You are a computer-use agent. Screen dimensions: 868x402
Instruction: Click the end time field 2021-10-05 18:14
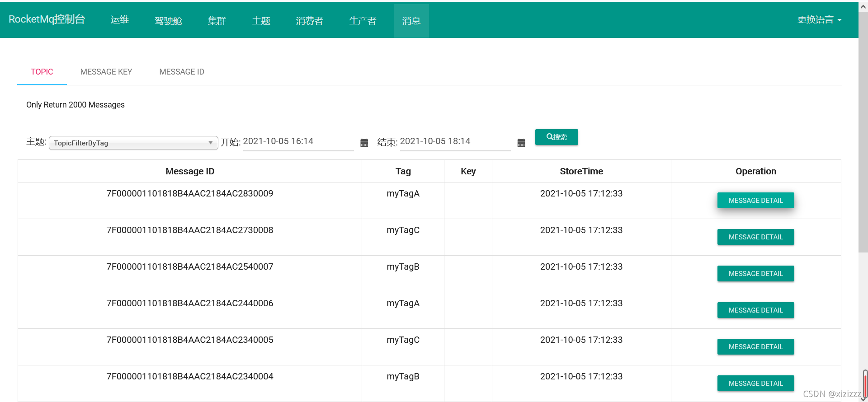click(455, 142)
